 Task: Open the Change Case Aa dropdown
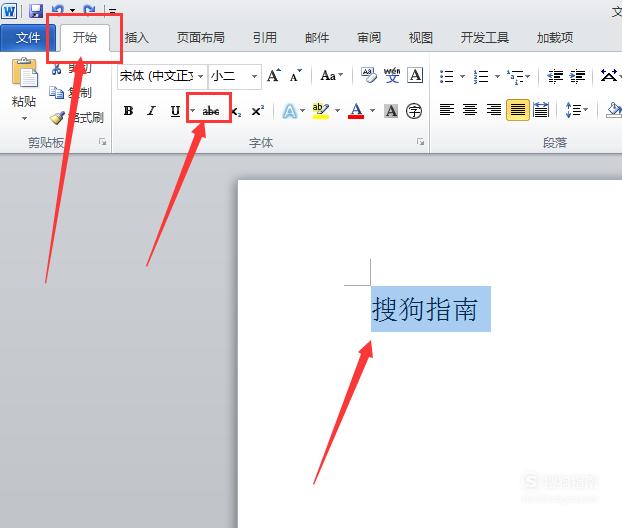click(332, 75)
